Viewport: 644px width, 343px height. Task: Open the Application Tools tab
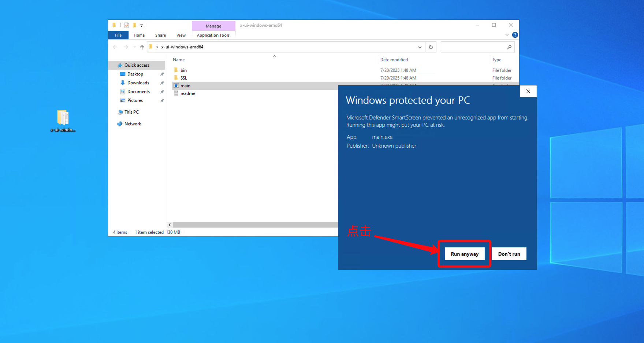coord(213,35)
